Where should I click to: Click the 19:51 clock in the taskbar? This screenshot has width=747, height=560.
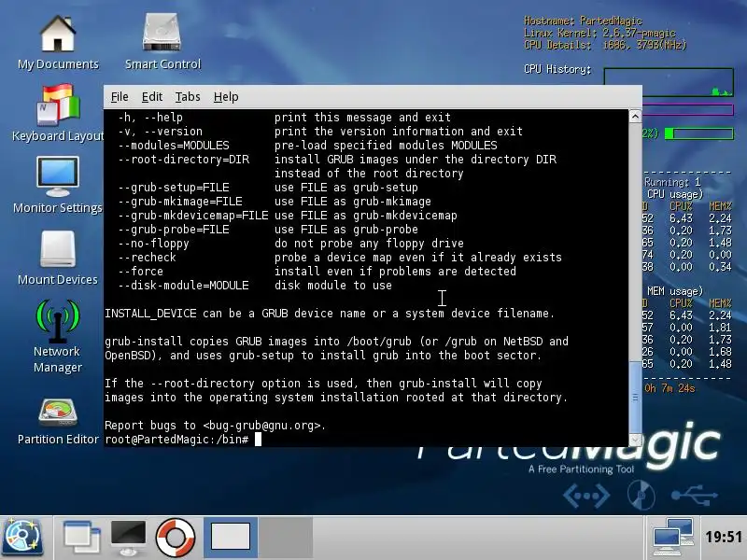pyautogui.click(x=724, y=538)
